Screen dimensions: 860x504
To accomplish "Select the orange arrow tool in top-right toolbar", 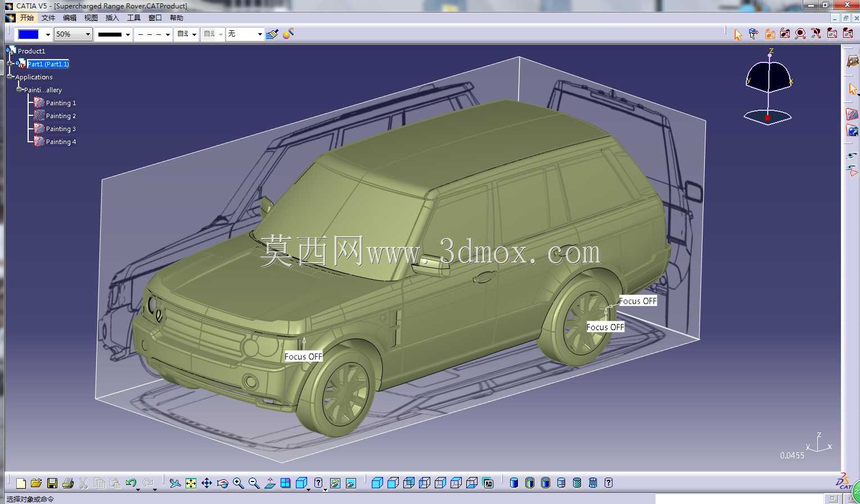I will coord(738,34).
